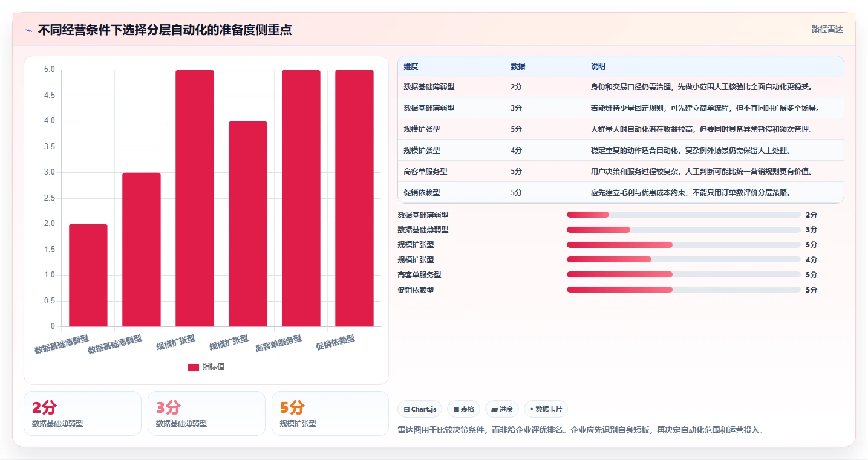Screen dimensions: 868x460
Task: Click the description starting 稳定重复的动作适合自动化
Action: (x=690, y=151)
